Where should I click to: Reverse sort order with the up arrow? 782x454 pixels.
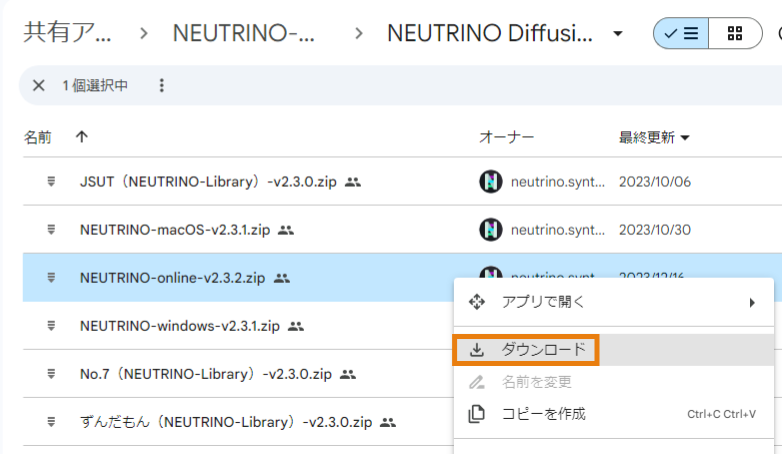click(82, 137)
